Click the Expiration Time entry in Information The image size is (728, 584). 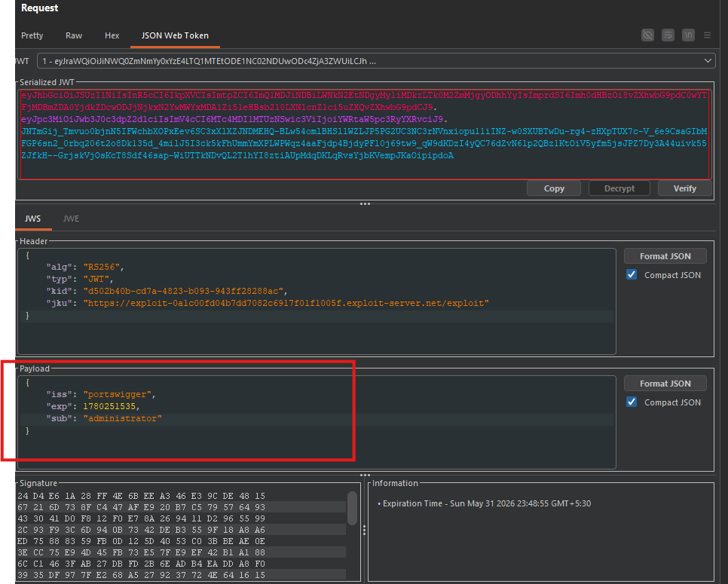(x=486, y=503)
